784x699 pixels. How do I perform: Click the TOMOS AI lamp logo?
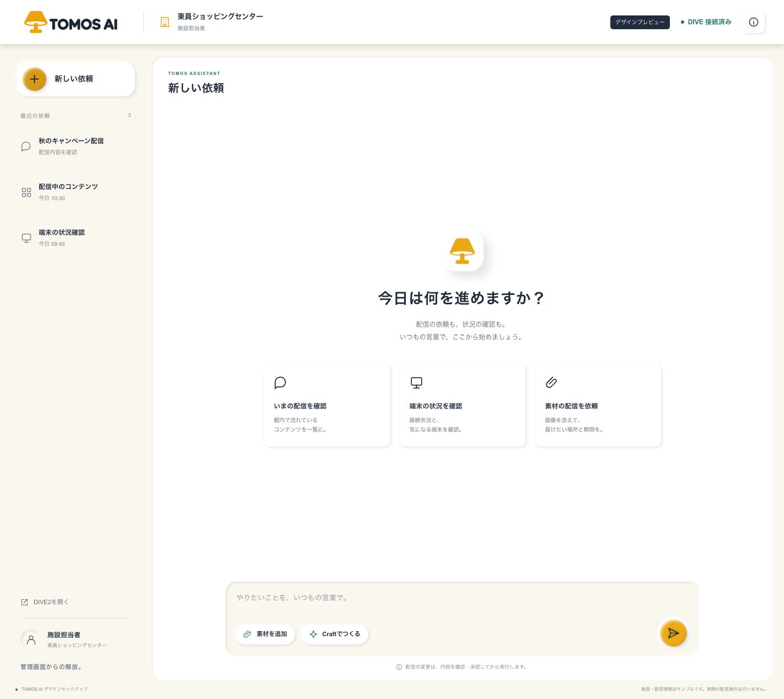tap(71, 22)
